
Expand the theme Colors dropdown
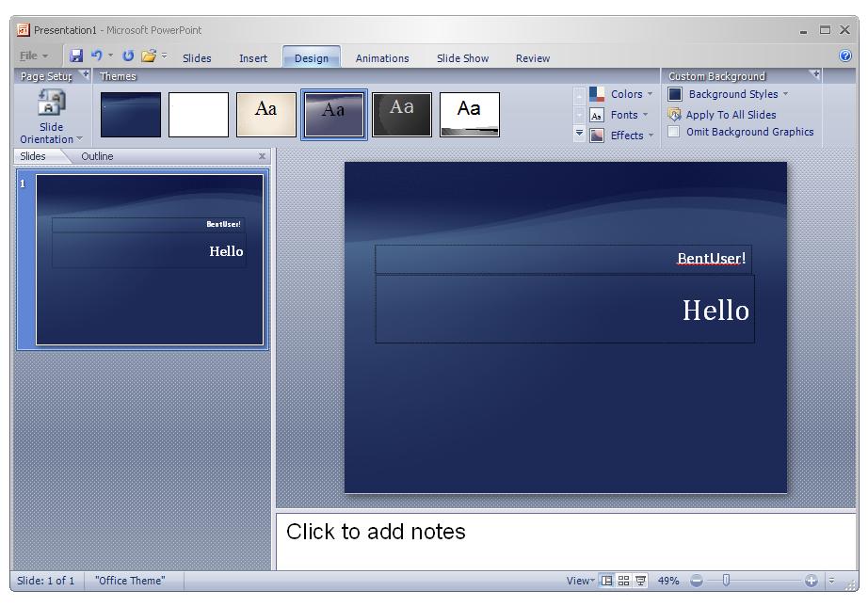[621, 94]
